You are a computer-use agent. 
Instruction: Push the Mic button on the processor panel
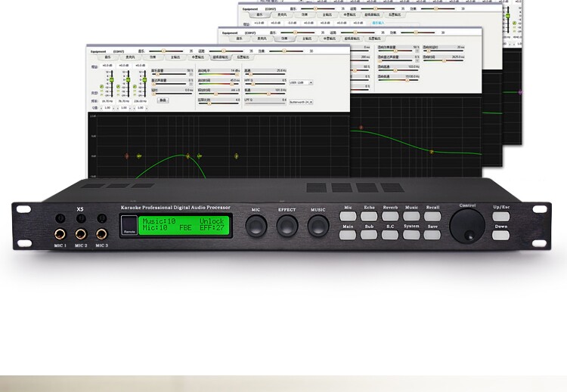(348, 217)
